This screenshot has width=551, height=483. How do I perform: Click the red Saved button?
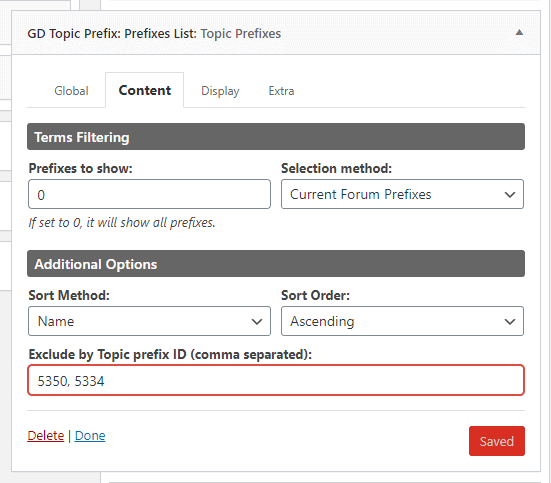click(x=497, y=441)
